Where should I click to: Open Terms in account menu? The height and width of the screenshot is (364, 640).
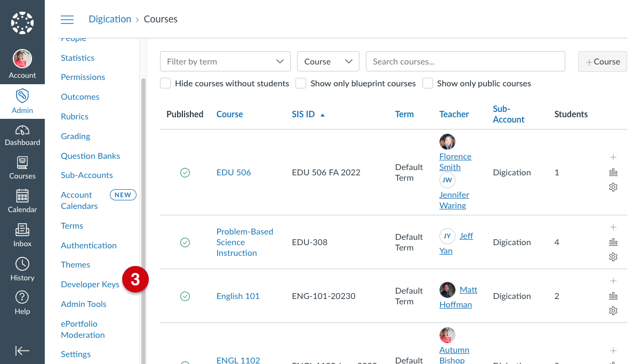pyautogui.click(x=72, y=226)
